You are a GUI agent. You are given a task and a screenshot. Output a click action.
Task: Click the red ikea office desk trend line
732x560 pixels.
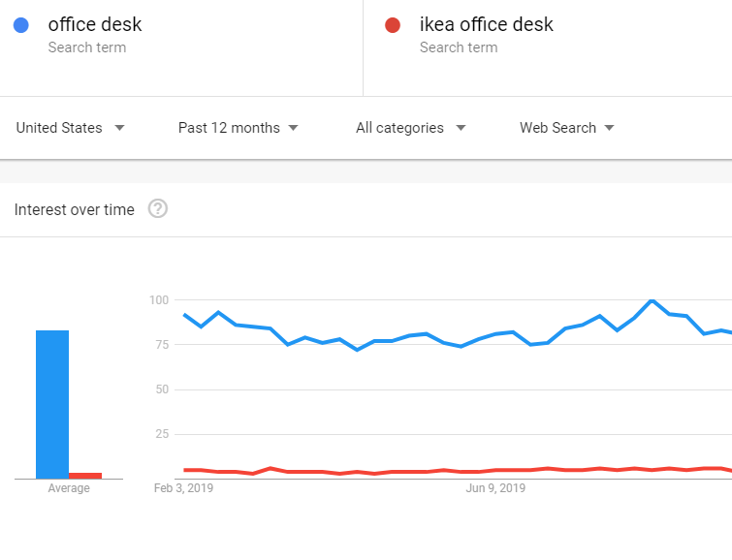(x=458, y=471)
